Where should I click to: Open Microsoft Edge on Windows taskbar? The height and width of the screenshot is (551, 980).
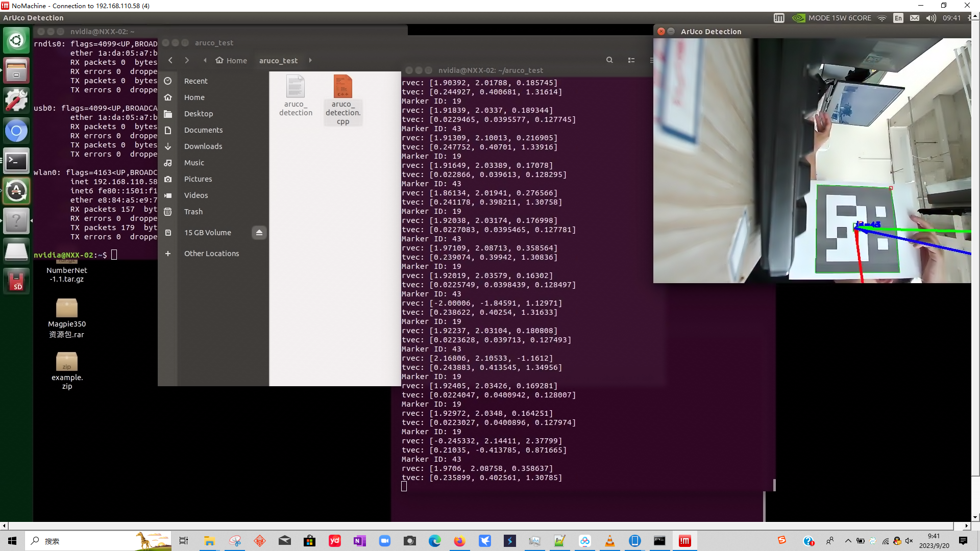point(435,541)
